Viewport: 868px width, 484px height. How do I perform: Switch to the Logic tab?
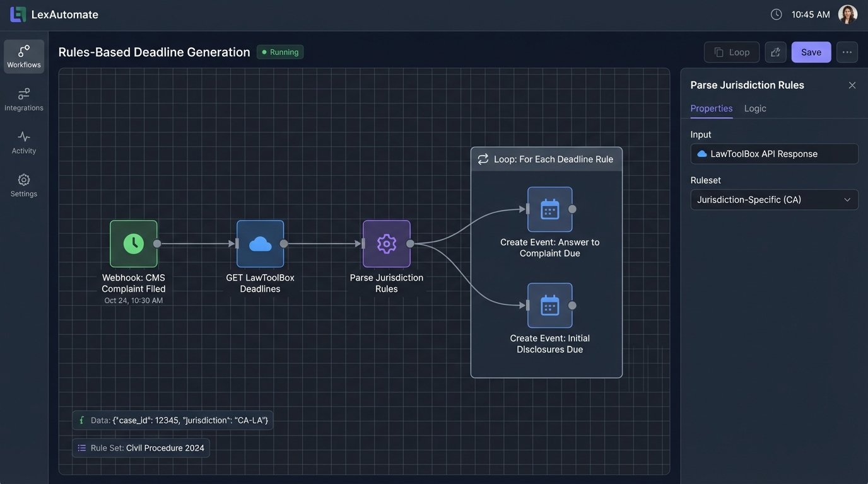point(755,108)
